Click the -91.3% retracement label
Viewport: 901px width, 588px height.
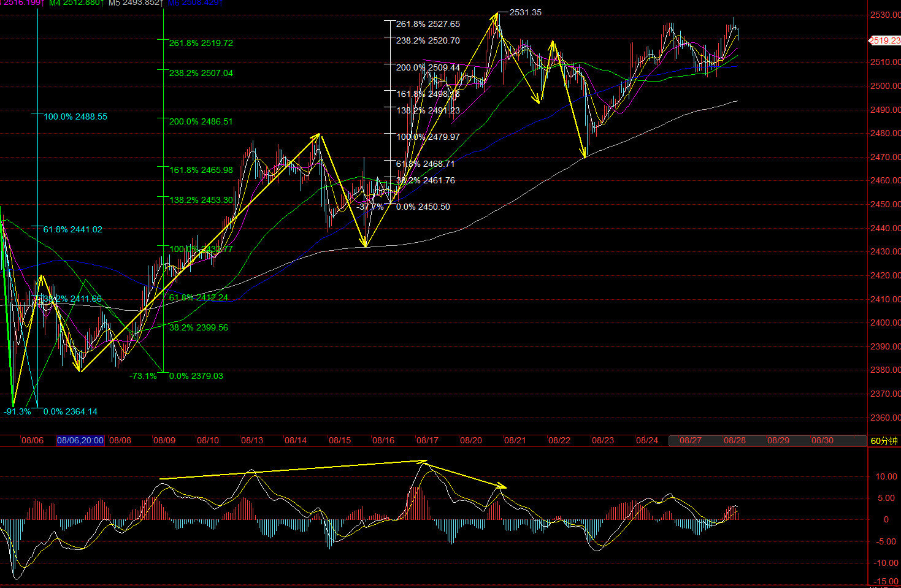point(17,411)
